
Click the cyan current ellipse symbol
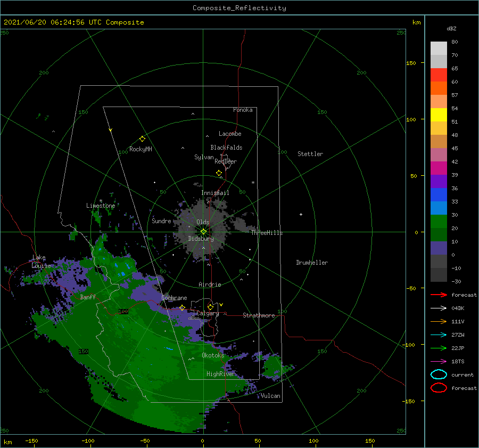439,374
